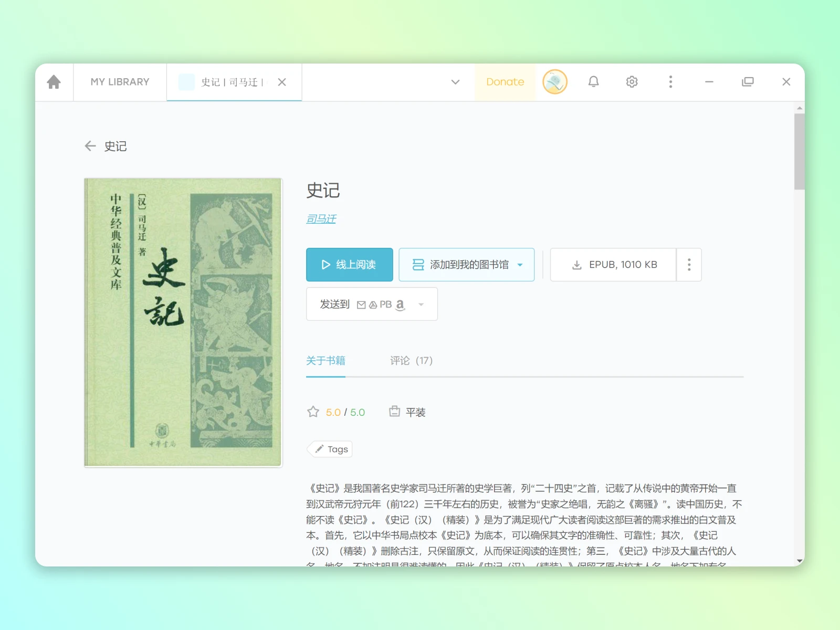Expand the tab list chevron

(455, 82)
